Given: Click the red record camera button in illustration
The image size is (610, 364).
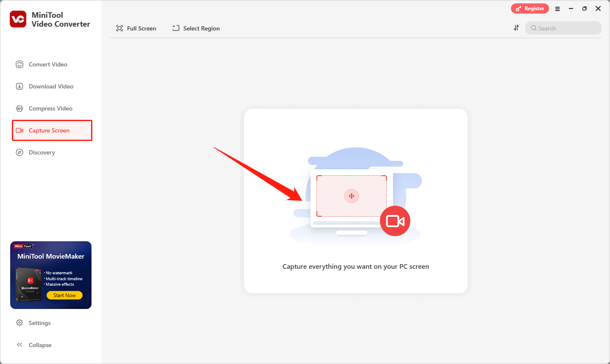Looking at the screenshot, I should (395, 221).
